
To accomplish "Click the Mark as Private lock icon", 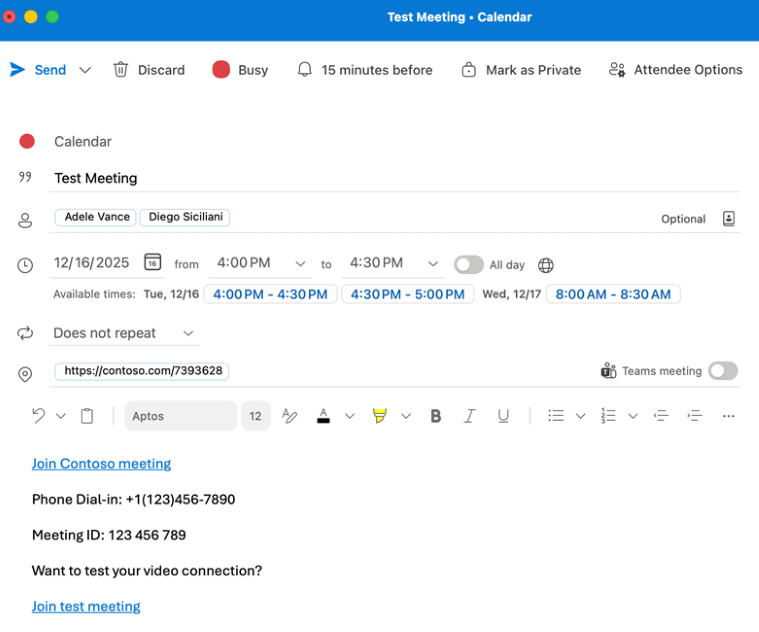I will click(x=469, y=70).
